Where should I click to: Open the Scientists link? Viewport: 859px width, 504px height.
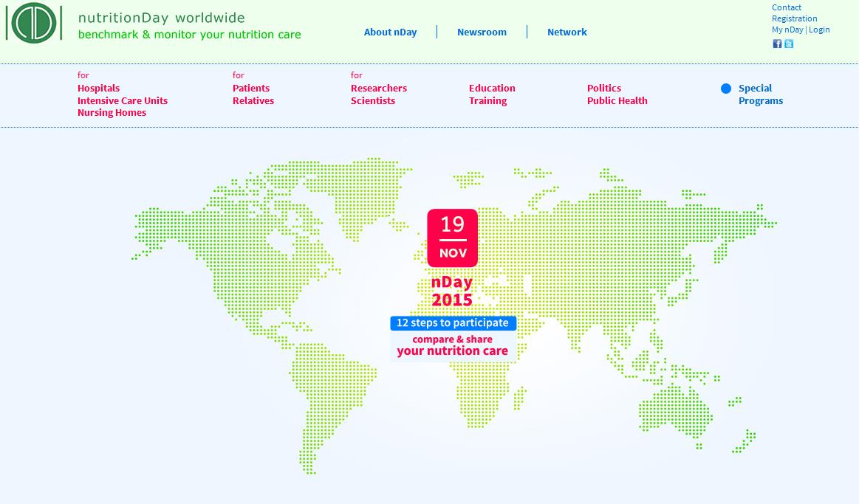pyautogui.click(x=373, y=100)
